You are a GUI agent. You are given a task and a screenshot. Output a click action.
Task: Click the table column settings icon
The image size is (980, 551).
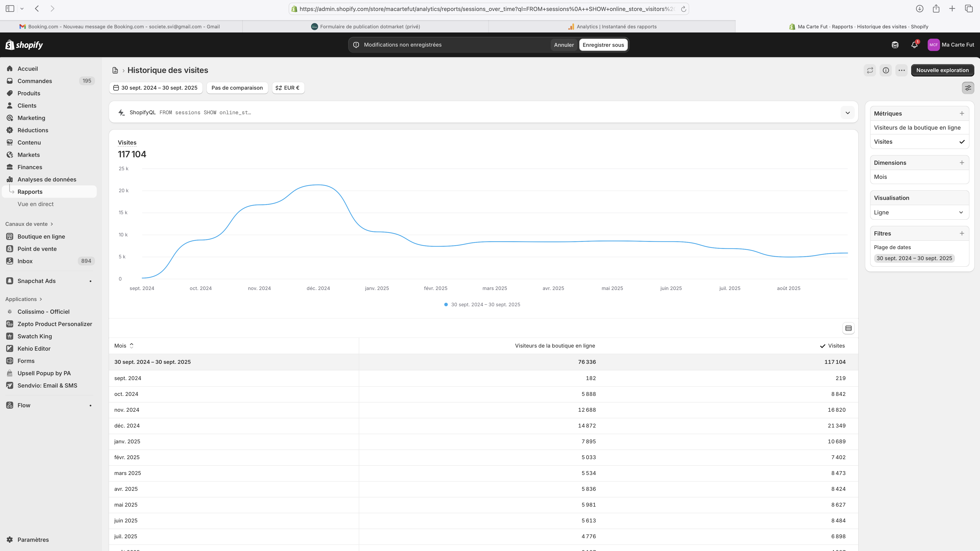(848, 328)
